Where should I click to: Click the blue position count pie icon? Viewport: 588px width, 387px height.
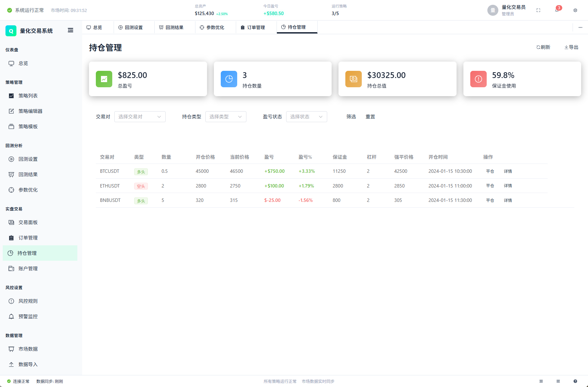(229, 79)
